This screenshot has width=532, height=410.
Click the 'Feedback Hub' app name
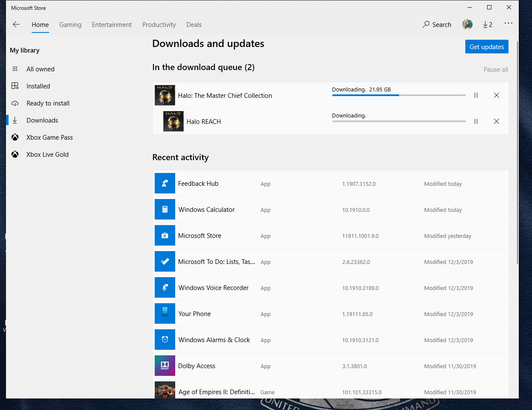[198, 184]
